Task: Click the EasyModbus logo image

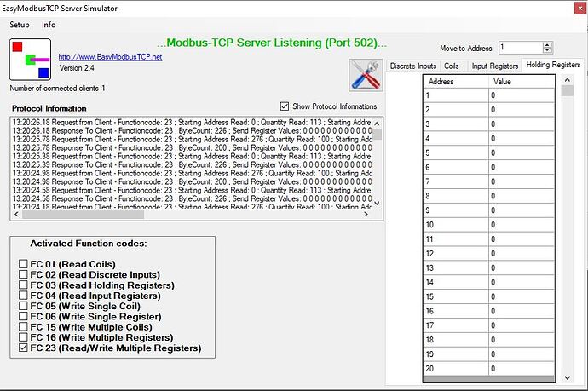Action: [x=30, y=60]
